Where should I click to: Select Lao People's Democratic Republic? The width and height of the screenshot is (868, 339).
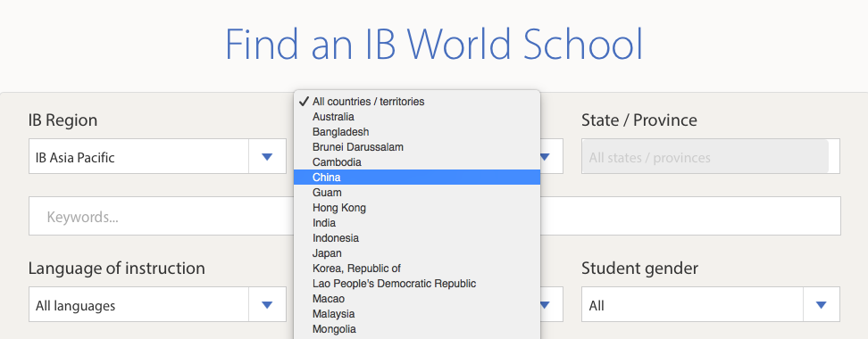click(417, 283)
